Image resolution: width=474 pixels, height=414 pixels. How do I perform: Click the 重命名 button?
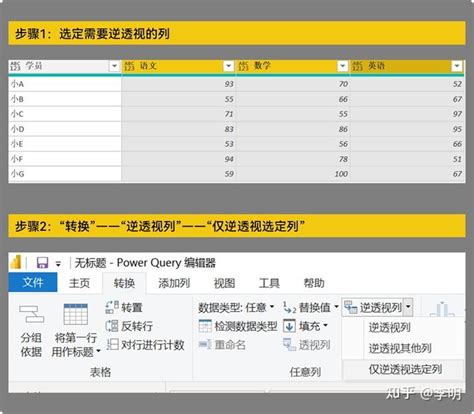point(222,344)
